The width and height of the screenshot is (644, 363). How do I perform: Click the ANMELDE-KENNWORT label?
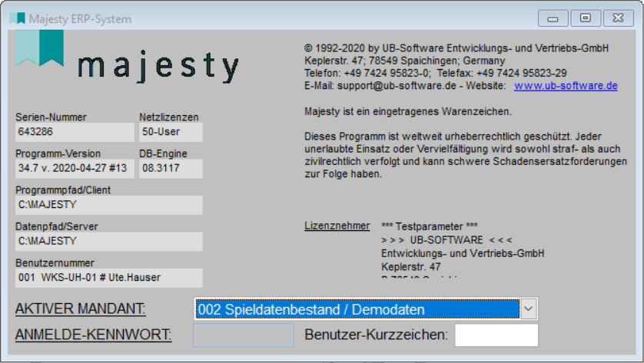pos(93,335)
